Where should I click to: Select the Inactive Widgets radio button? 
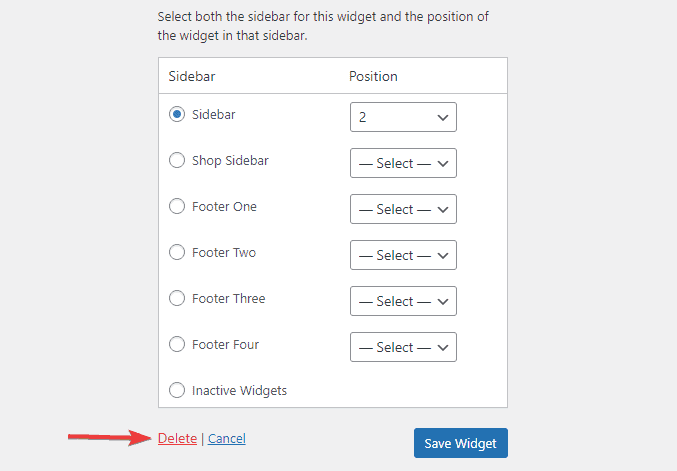click(177, 390)
